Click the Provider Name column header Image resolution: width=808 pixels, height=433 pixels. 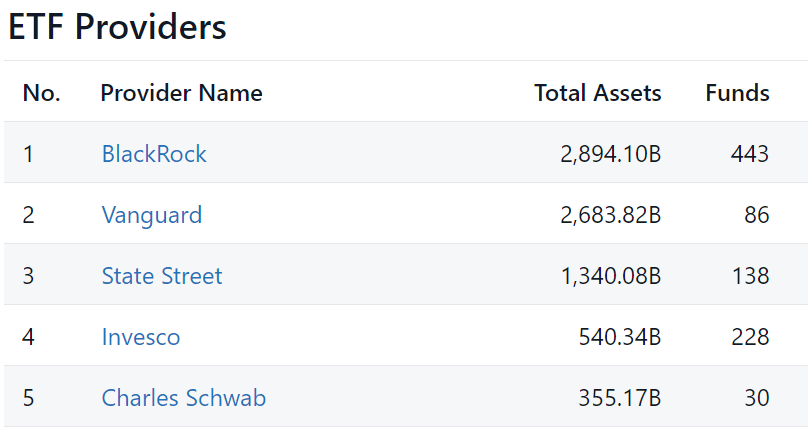pyautogui.click(x=181, y=93)
